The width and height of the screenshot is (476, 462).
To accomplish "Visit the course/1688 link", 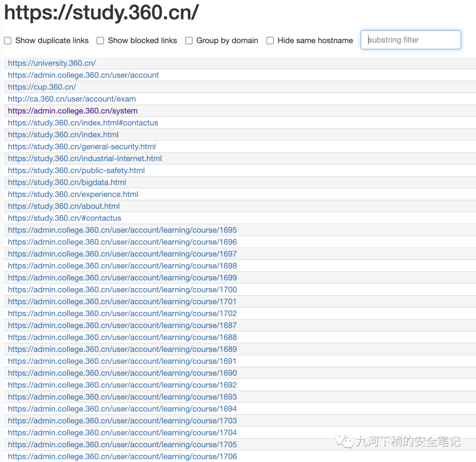I will (123, 337).
